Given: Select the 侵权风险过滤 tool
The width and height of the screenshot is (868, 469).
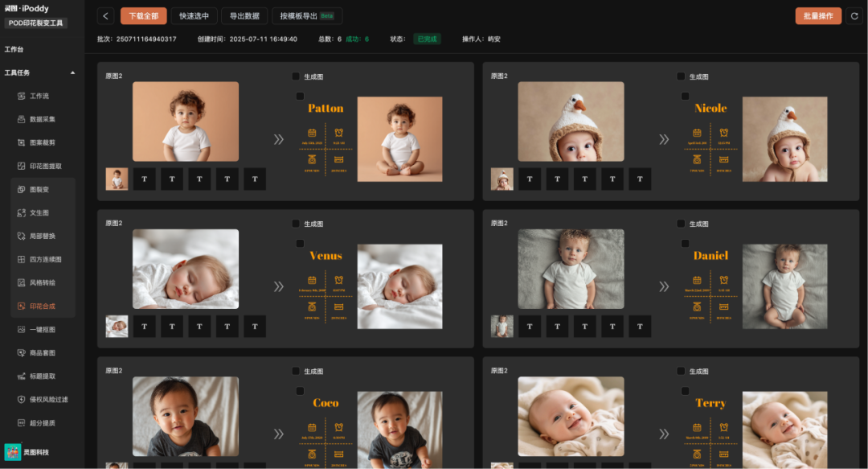Looking at the screenshot, I should [48, 399].
